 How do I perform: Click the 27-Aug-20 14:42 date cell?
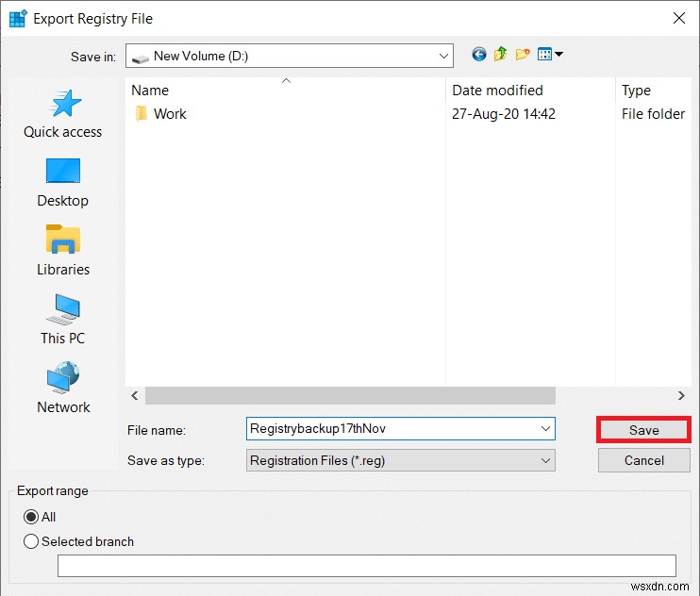tap(504, 114)
